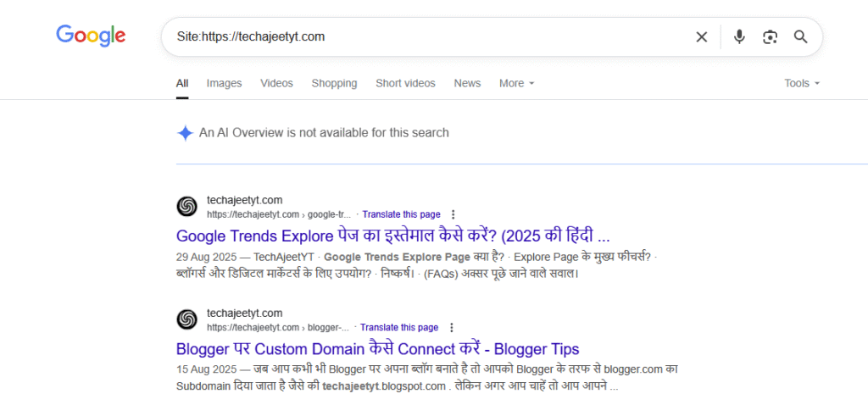Screen dimensions: 868x416
Task: Switch to the Videos tab
Action: [276, 83]
